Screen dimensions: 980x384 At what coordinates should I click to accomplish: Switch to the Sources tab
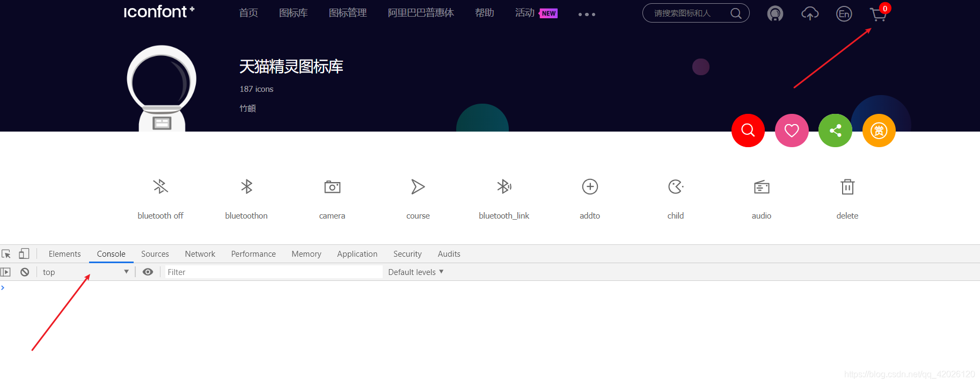click(155, 254)
